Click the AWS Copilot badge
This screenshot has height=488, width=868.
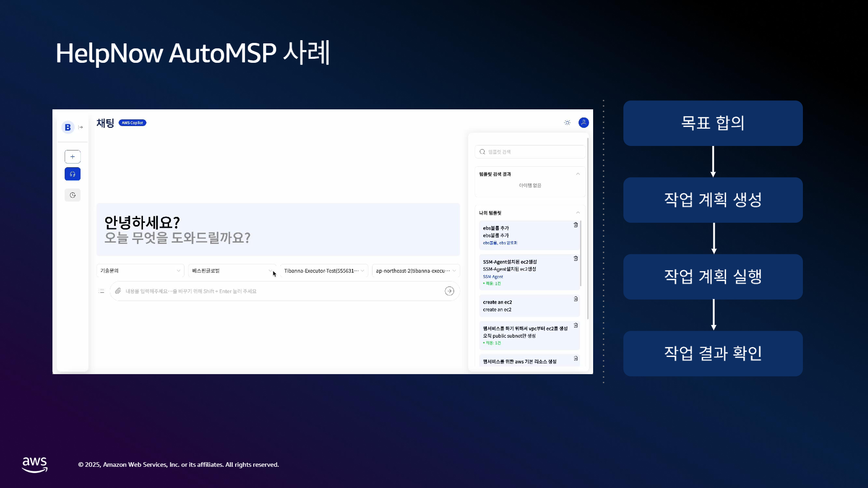tap(132, 123)
